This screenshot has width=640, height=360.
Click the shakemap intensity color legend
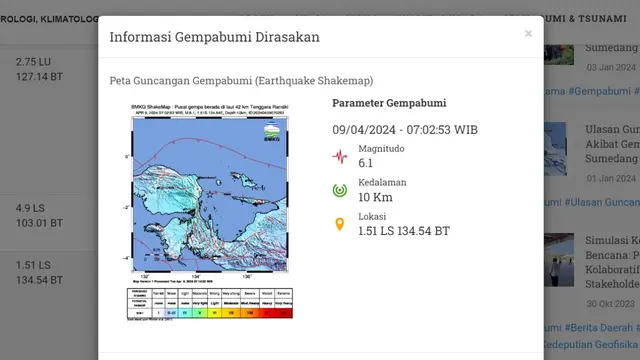point(210,303)
